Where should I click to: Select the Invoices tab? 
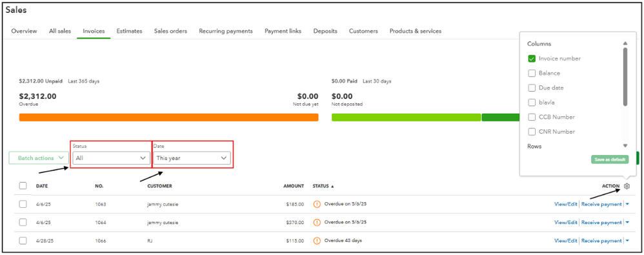click(x=94, y=31)
